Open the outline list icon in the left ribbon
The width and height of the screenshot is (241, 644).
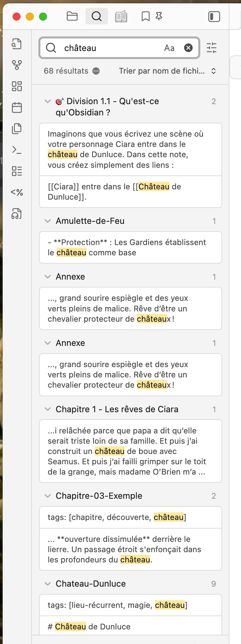[x=17, y=171]
